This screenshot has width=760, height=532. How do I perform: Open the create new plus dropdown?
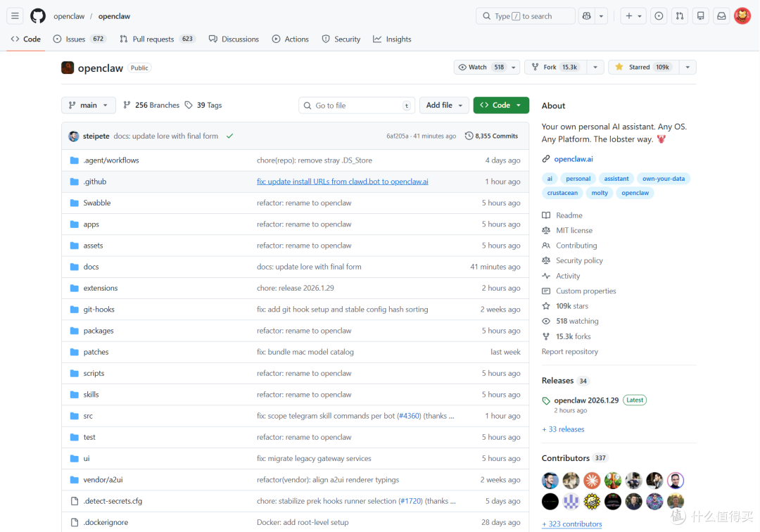coord(633,16)
